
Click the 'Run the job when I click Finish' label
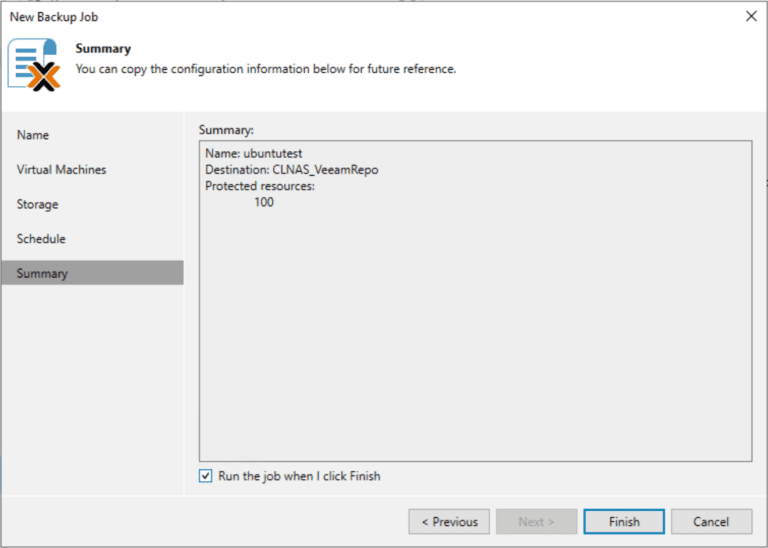(x=299, y=476)
